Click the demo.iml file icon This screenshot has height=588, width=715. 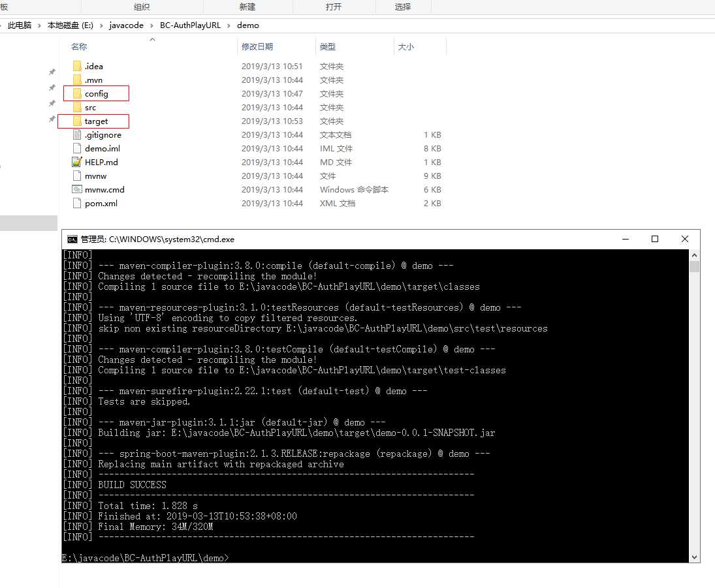(x=77, y=148)
